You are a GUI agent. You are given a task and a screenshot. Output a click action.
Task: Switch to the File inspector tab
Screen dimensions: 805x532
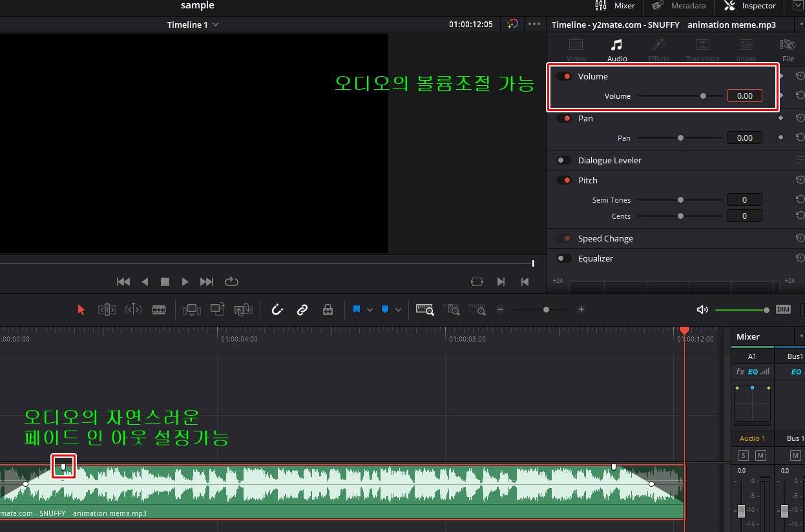788,50
